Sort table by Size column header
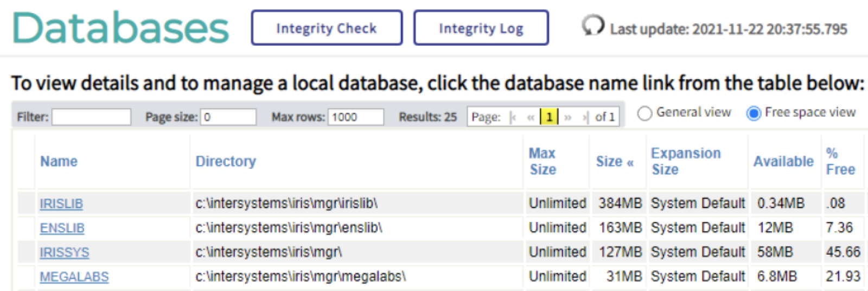The image size is (868, 291). [609, 162]
